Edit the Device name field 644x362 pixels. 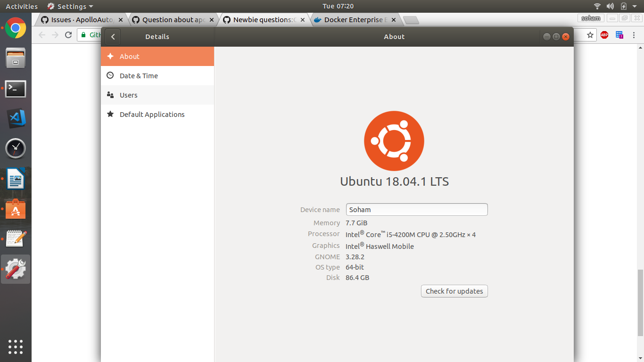click(x=417, y=210)
